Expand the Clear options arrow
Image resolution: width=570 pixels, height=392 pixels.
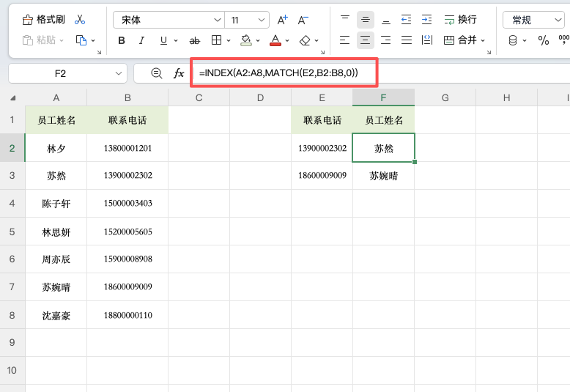point(317,40)
